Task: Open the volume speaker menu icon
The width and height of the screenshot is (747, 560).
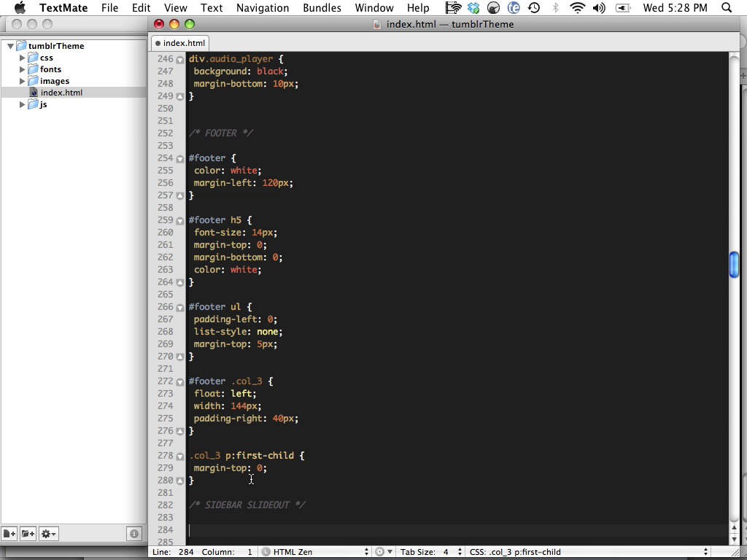Action: 600,7
